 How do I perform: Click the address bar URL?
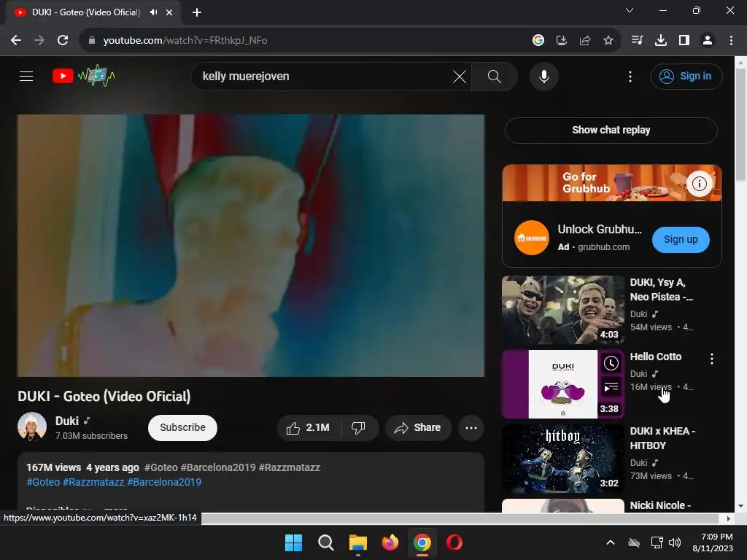click(185, 41)
